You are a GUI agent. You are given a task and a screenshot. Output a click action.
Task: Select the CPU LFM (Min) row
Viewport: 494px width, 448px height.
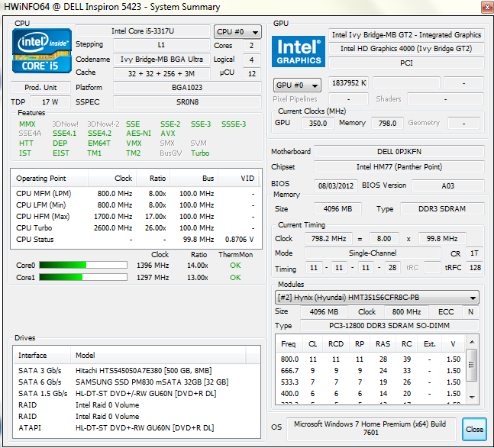click(x=135, y=205)
